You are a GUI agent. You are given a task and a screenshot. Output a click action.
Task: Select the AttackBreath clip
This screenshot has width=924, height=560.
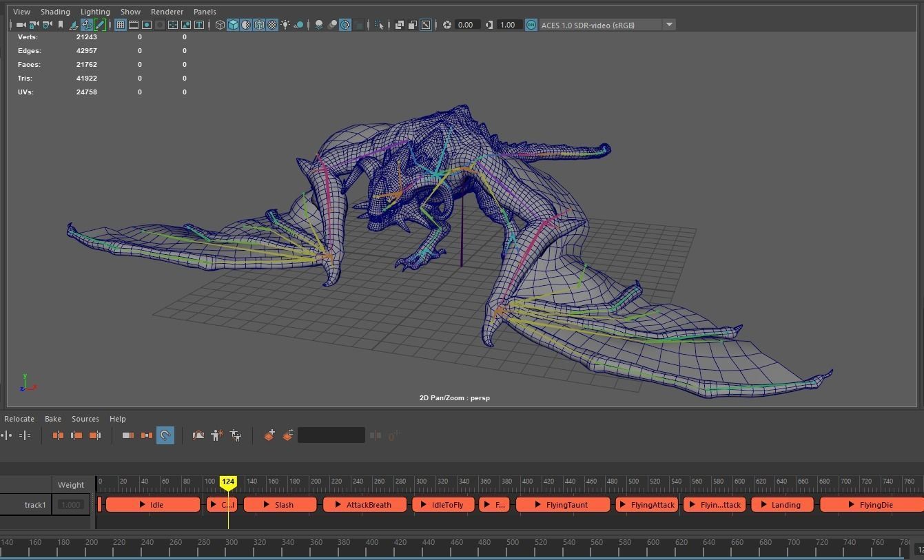(365, 505)
